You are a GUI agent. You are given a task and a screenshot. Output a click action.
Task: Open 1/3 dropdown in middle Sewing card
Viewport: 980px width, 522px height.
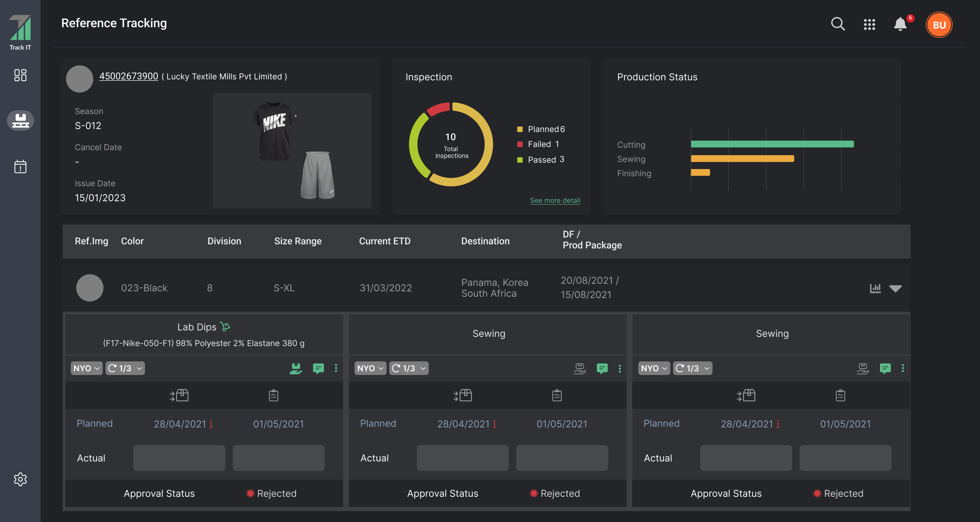point(409,368)
